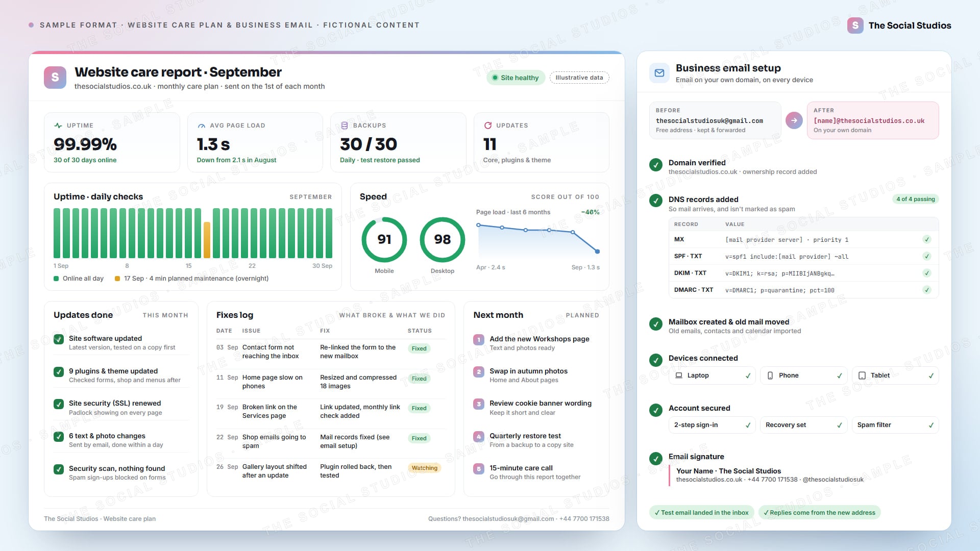Screen dimensions: 980x551
Task: Click the Fixed badge for Contact form issue
Action: pos(419,348)
